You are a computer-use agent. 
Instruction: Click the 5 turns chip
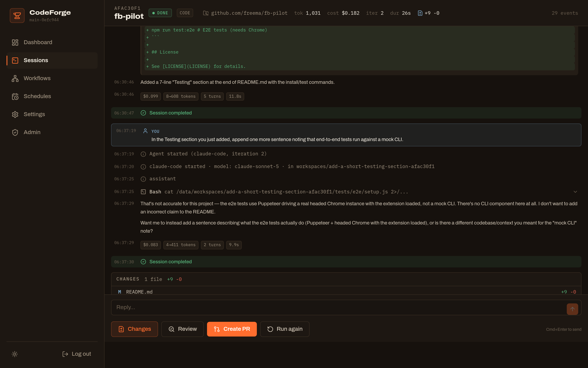pos(212,96)
